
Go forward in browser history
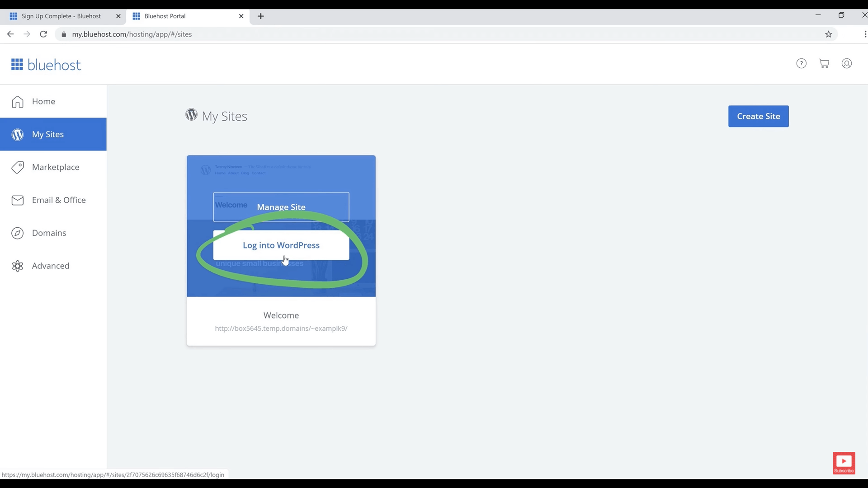pyautogui.click(x=27, y=34)
